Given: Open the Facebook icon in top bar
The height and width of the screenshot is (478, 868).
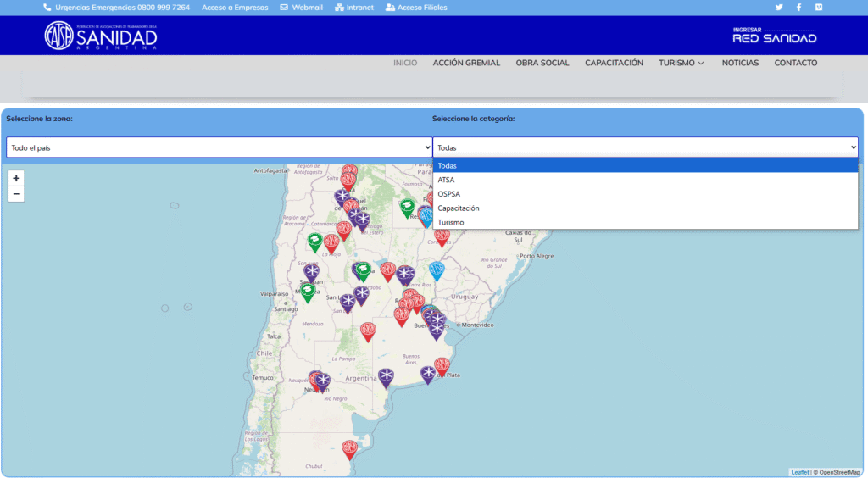Looking at the screenshot, I should pyautogui.click(x=798, y=7).
